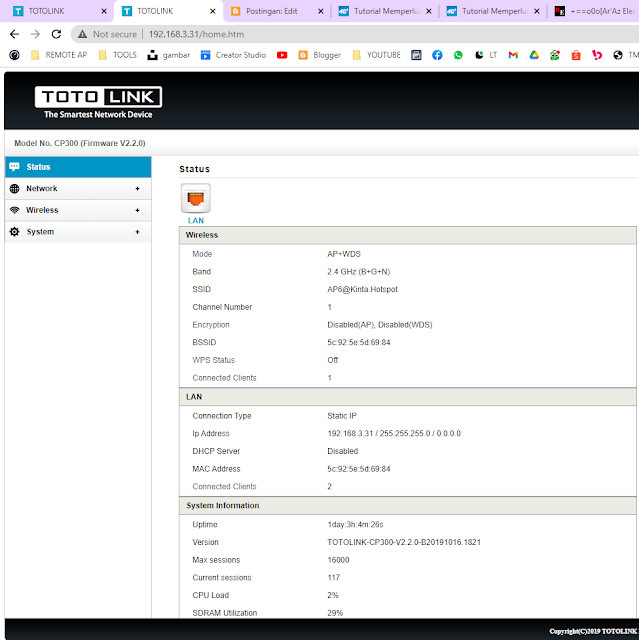Switch to the second Tutorial Memperlu tab
Viewport: 639px width, 640px height.
click(x=494, y=11)
